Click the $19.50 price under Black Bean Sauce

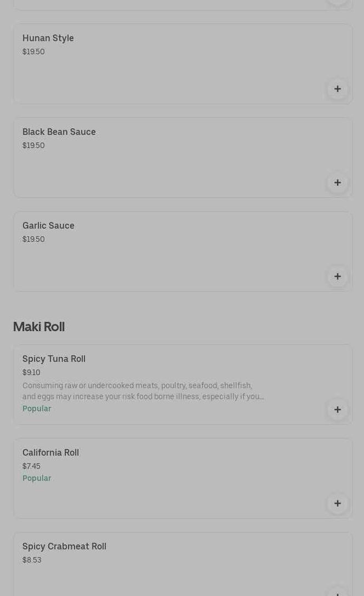click(x=33, y=145)
